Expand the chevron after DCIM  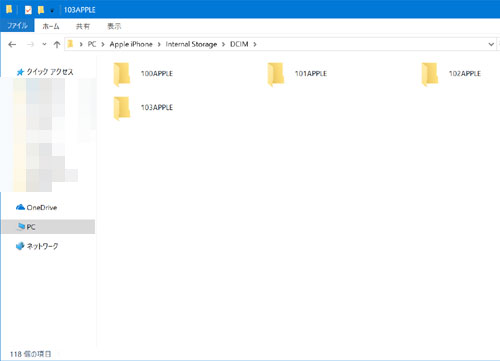tap(255, 44)
